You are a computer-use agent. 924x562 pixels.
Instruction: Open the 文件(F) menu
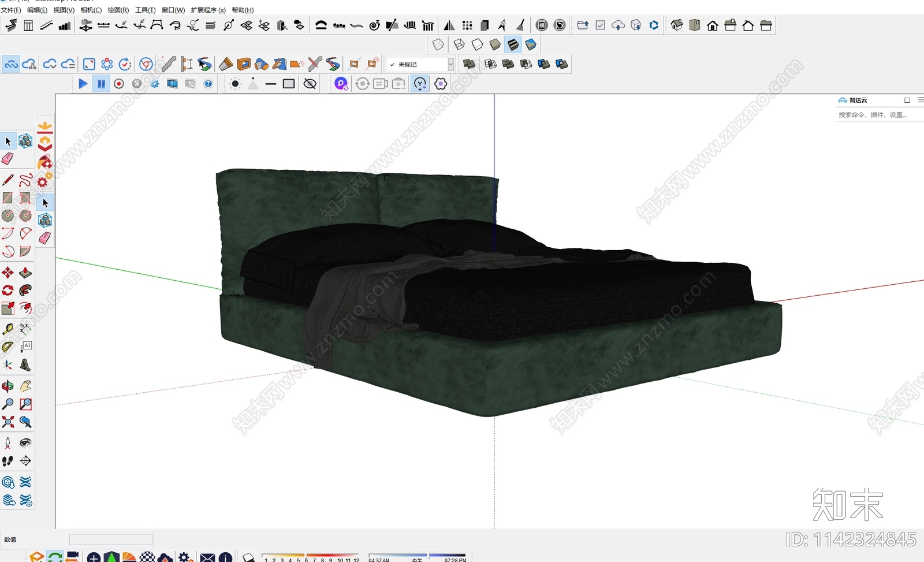point(11,10)
